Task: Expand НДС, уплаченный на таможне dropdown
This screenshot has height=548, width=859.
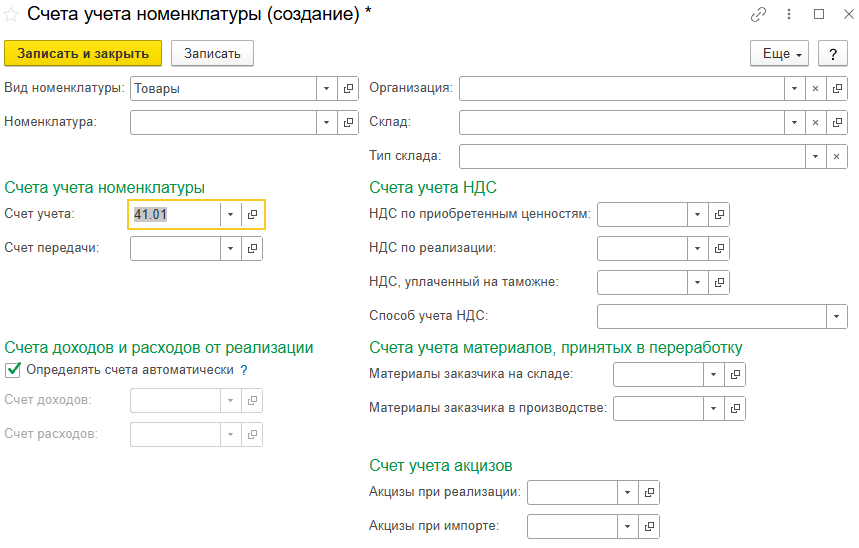Action: click(x=697, y=282)
